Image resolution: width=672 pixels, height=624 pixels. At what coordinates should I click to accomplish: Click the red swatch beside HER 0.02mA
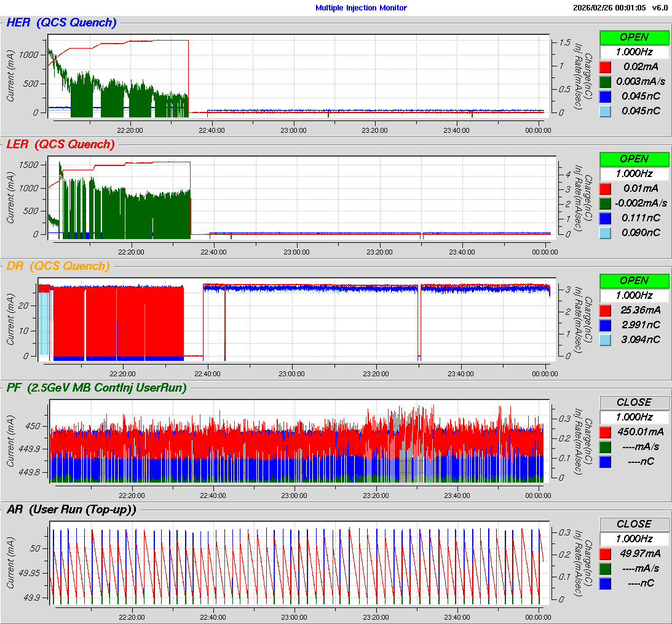606,66
